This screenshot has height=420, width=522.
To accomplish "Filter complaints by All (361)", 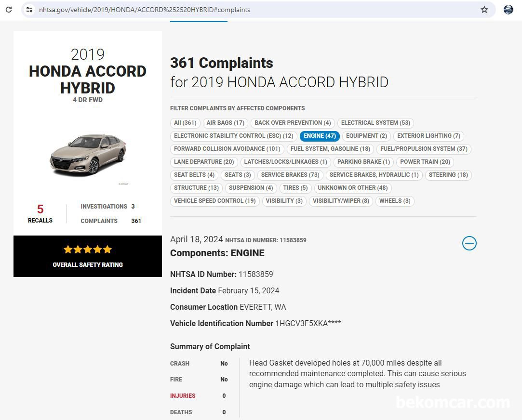I will tap(185, 123).
